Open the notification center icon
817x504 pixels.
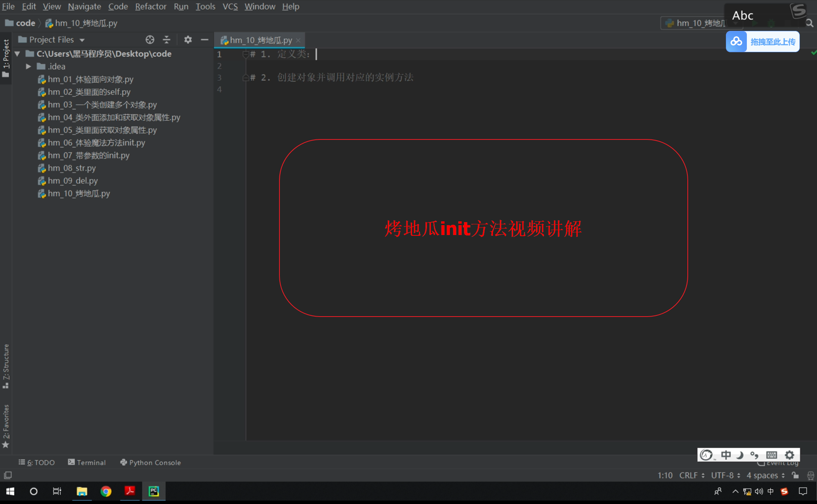pos(803,491)
